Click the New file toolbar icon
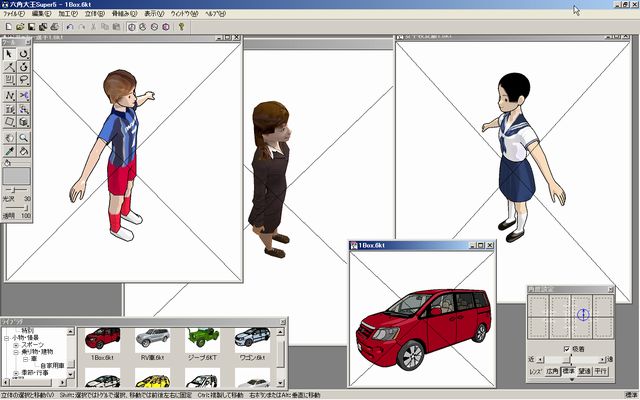 tap(8, 27)
